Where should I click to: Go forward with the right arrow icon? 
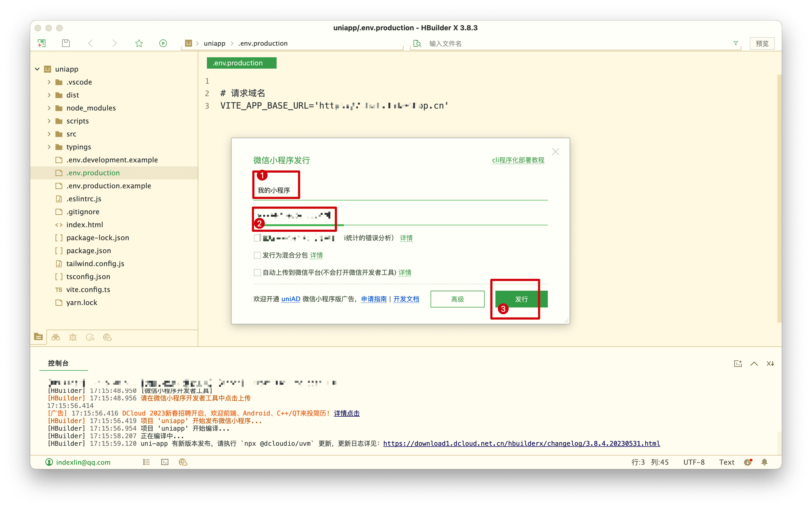(x=115, y=43)
